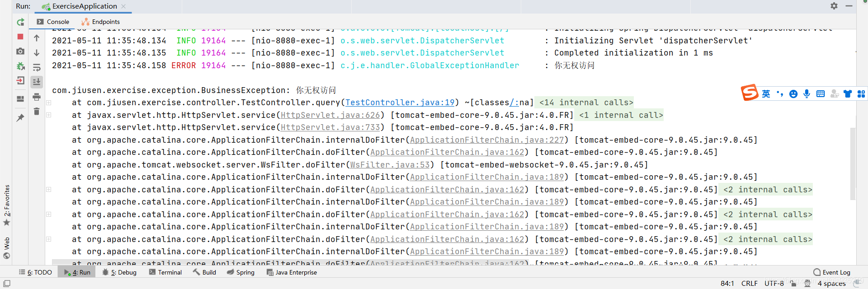Close the ExerciseApplication run tab
The image size is (868, 289).
(x=123, y=6)
